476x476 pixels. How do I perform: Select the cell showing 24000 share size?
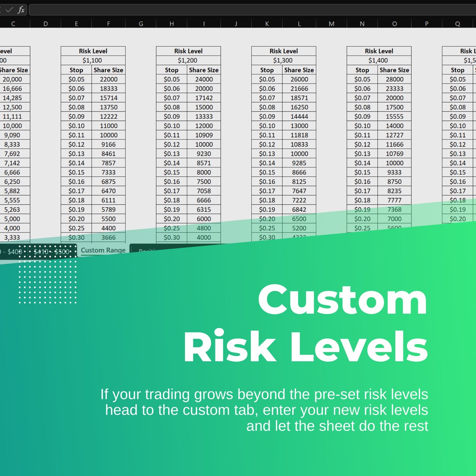(204, 79)
